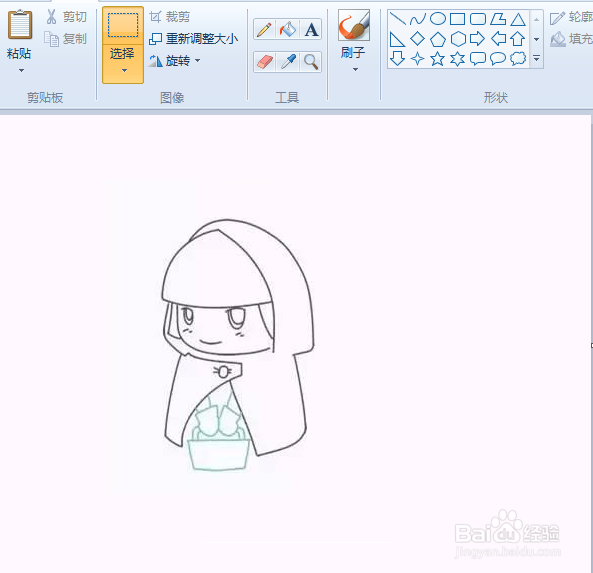Select the Hexagon shape

(458, 39)
